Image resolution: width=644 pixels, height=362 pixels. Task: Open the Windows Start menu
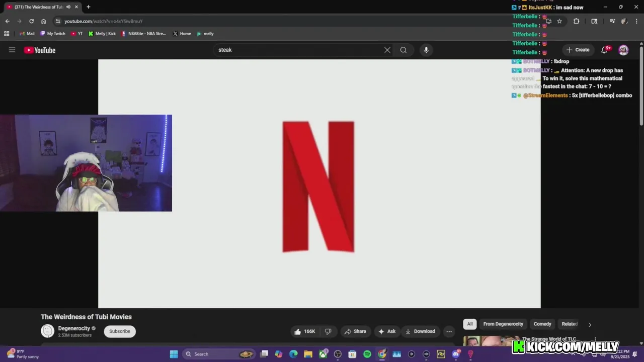[x=174, y=354]
